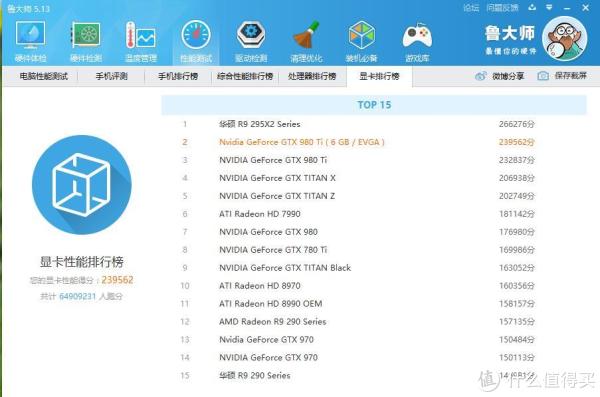Open the 游戏库 game controller icon
This screenshot has height=397, width=600.
(417, 41)
